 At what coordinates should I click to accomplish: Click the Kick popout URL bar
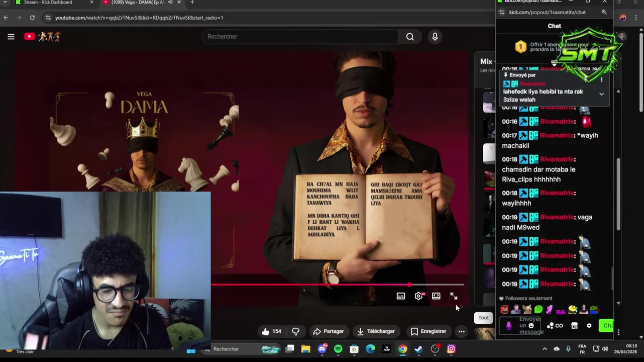(548, 12)
